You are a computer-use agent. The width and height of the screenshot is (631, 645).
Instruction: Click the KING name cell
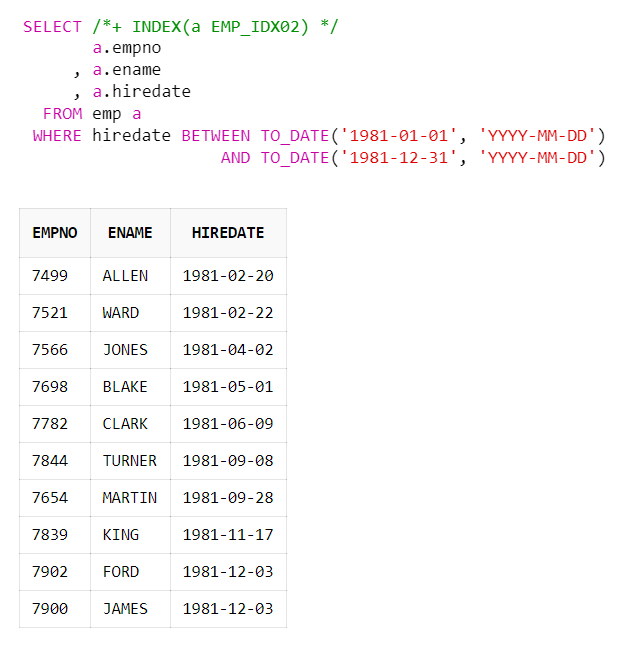coord(130,535)
